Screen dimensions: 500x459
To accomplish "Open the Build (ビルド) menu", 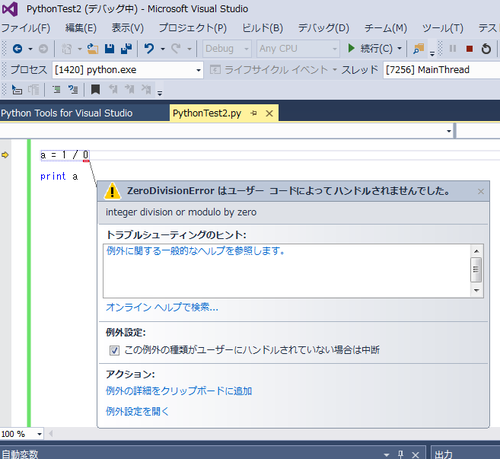I will (x=262, y=28).
